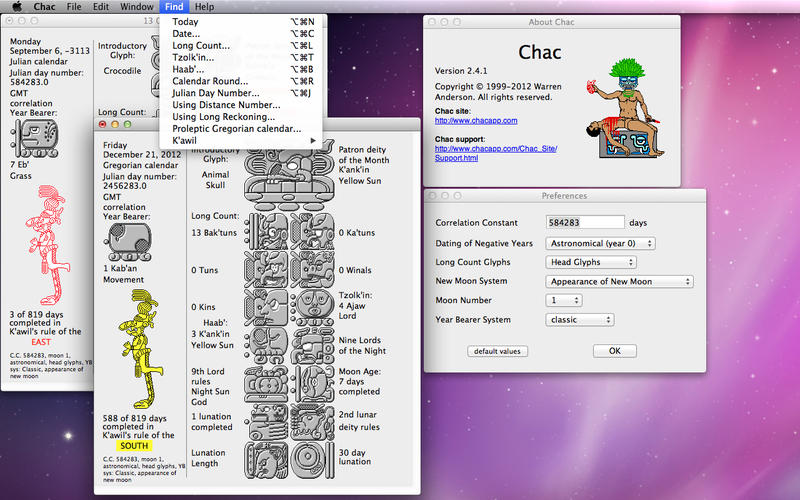Click 'December 21, 2012' date text
Viewport: 800px width, 500px height.
(x=142, y=155)
